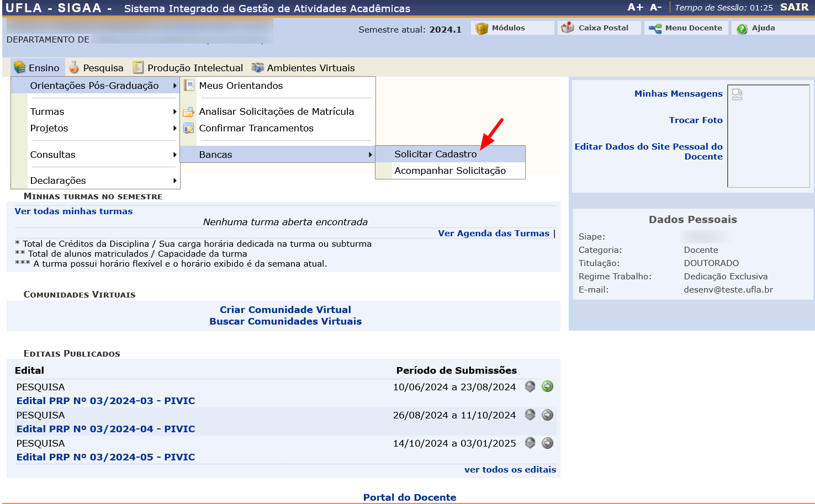Click the broken profile photo placeholder

[x=737, y=94]
